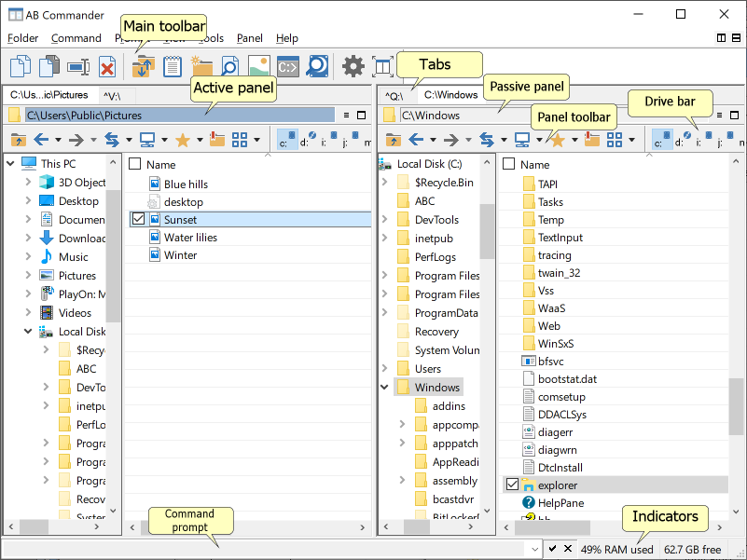This screenshot has width=747, height=560.
Task: Select the bootstat.dat file
Action: [567, 379]
